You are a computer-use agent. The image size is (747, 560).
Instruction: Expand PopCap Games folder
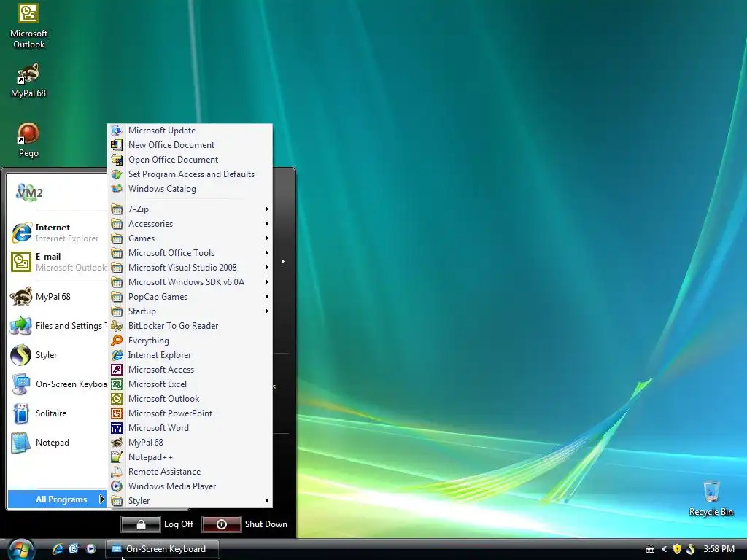pyautogui.click(x=190, y=297)
